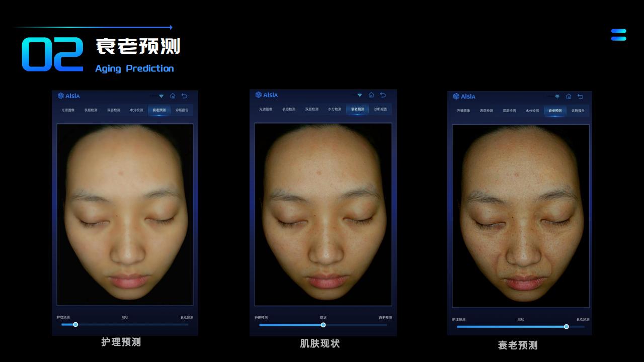The height and width of the screenshot is (362, 644).
Task: Click 现状 slider label on the 护理预测 screen
Action: [125, 317]
